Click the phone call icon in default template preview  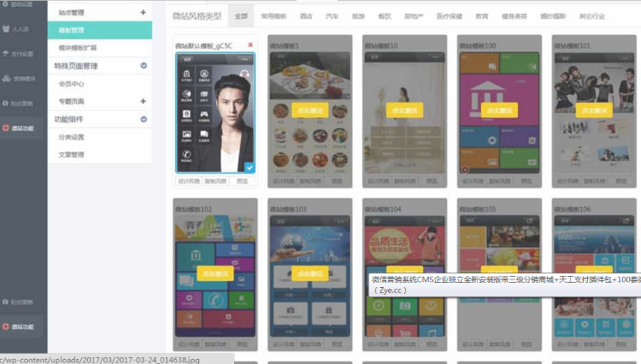(x=186, y=154)
